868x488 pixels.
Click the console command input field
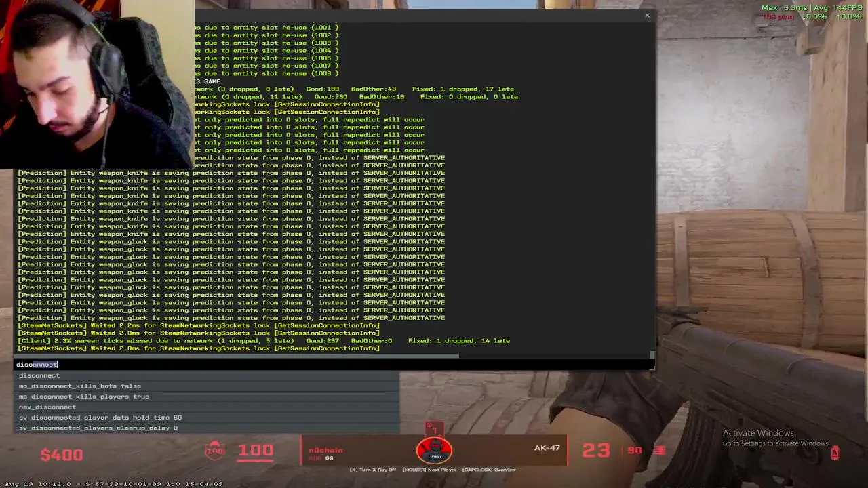pyautogui.click(x=334, y=365)
